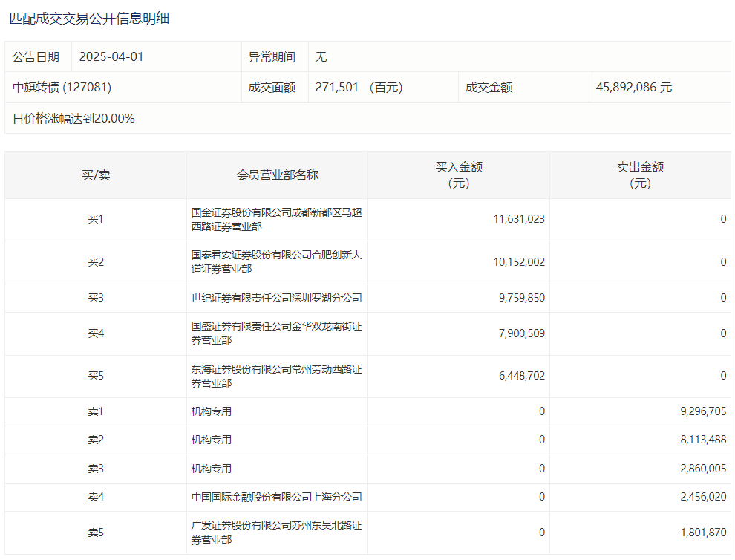
Task: Open 国泰君安证券合肥创新大道 branch name
Action: point(276,261)
